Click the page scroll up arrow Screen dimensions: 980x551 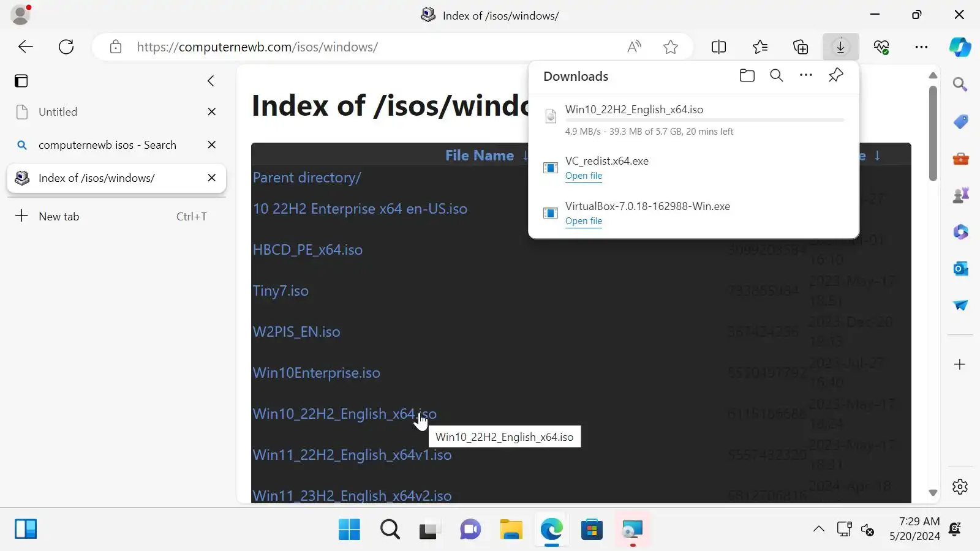933,75
